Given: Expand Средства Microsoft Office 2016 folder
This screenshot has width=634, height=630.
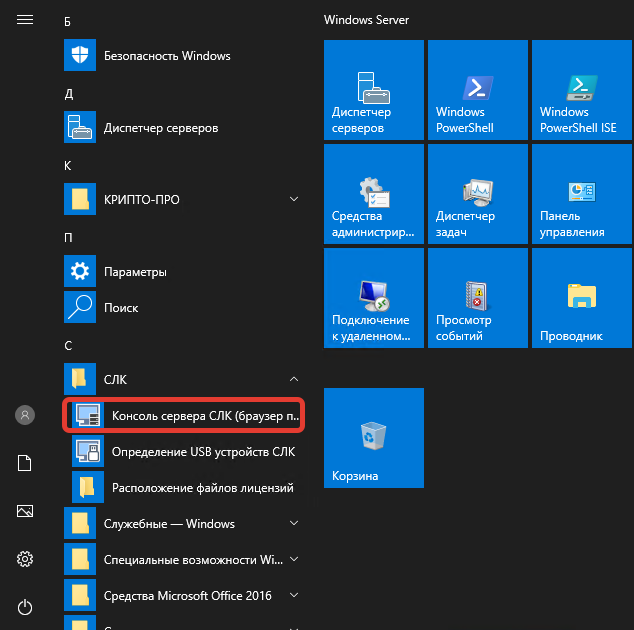Looking at the screenshot, I should (294, 596).
